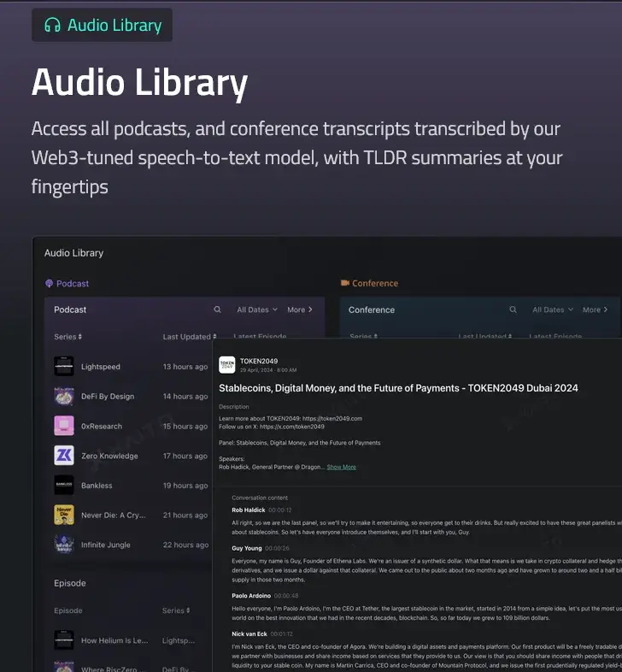The height and width of the screenshot is (672, 622).
Task: Select the Podcast tab with microphone icon
Action: point(67,283)
